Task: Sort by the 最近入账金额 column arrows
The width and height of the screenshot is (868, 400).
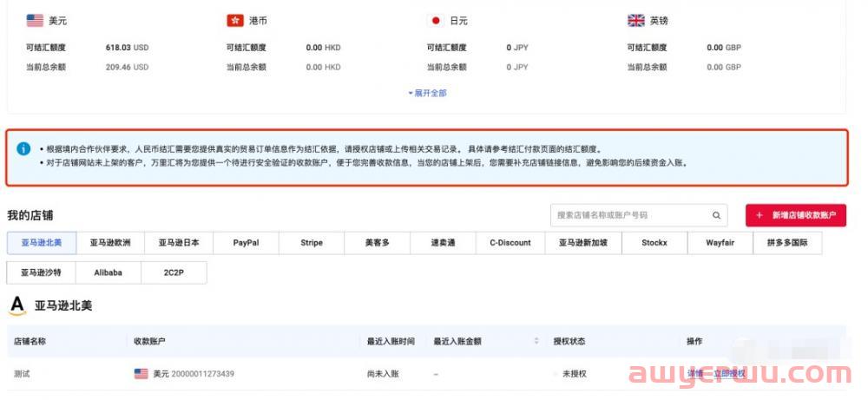Action: [x=536, y=341]
